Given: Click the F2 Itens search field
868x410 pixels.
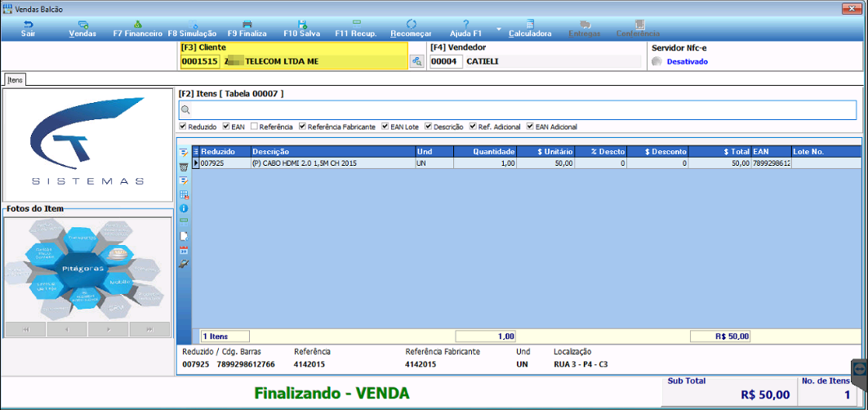Looking at the screenshot, I should coord(518,110).
